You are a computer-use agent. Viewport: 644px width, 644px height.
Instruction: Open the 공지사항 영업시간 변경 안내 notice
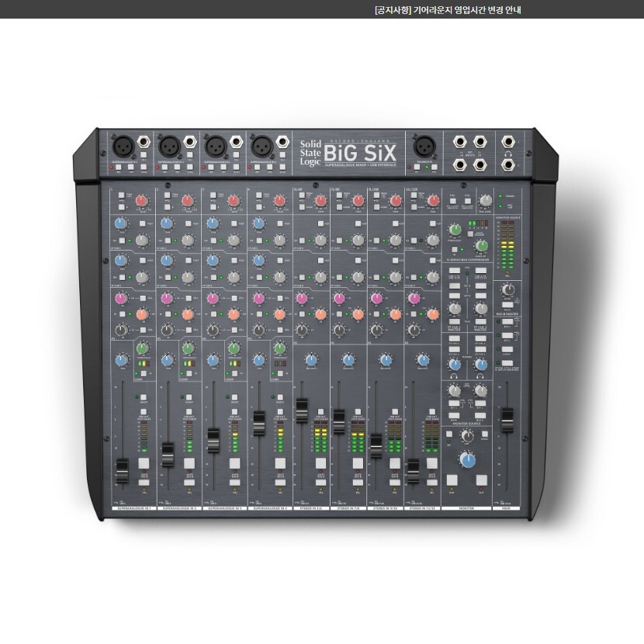click(448, 10)
